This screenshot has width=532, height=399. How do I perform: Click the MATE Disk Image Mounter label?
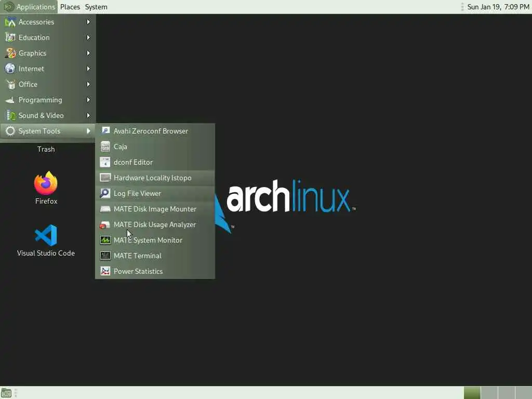point(155,209)
